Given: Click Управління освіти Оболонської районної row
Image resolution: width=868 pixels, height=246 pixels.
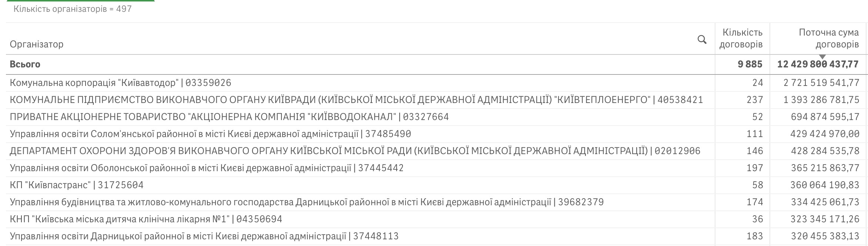Looking at the screenshot, I should [x=206, y=168].
